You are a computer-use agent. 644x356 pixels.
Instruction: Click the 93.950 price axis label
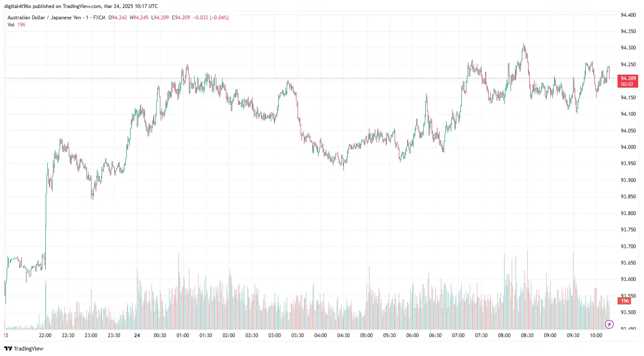click(628, 164)
